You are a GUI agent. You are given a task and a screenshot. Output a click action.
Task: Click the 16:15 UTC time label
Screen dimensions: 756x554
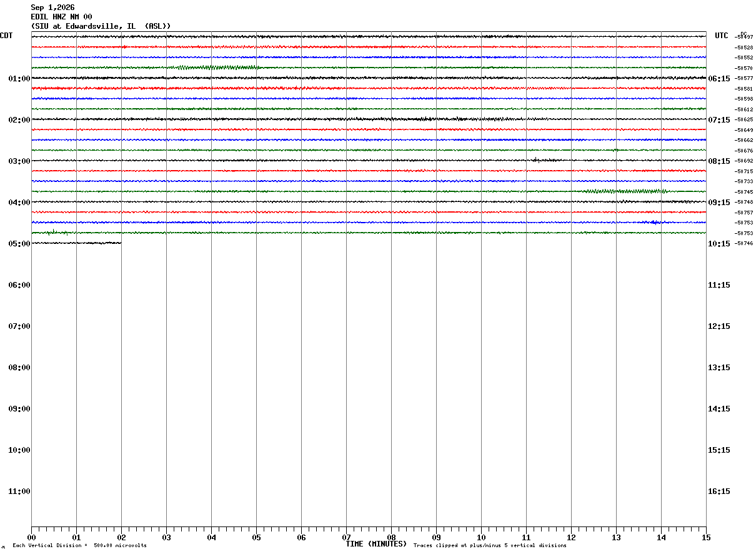coord(719,491)
